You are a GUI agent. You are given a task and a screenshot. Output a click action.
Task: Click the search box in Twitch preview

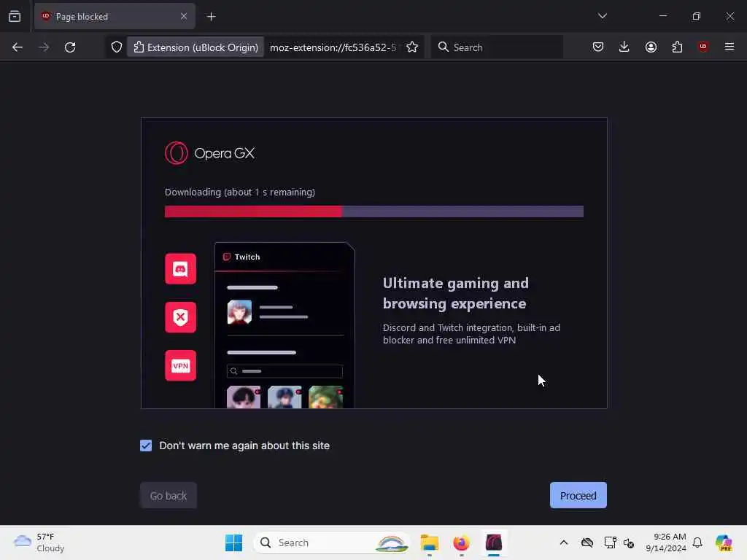tap(285, 371)
